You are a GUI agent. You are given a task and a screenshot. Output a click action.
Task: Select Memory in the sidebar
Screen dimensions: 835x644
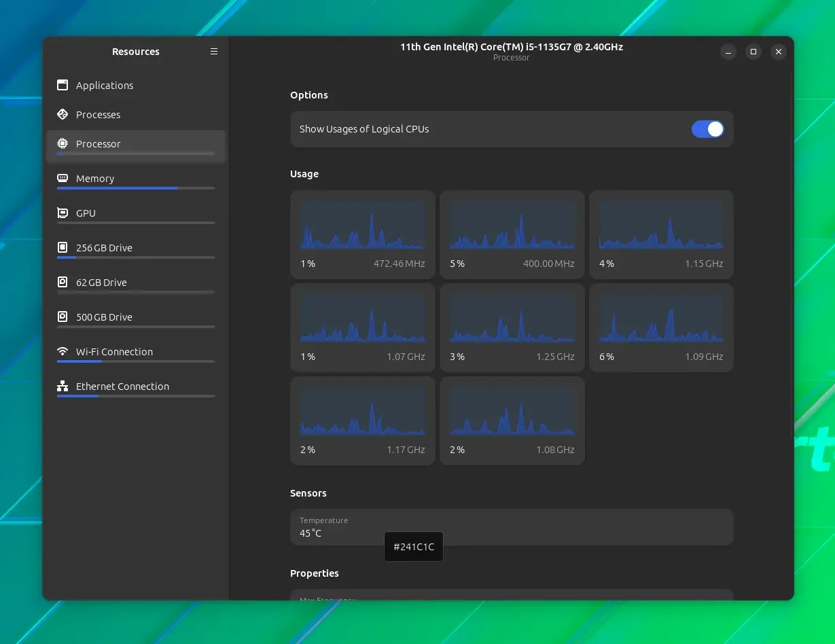(136, 181)
